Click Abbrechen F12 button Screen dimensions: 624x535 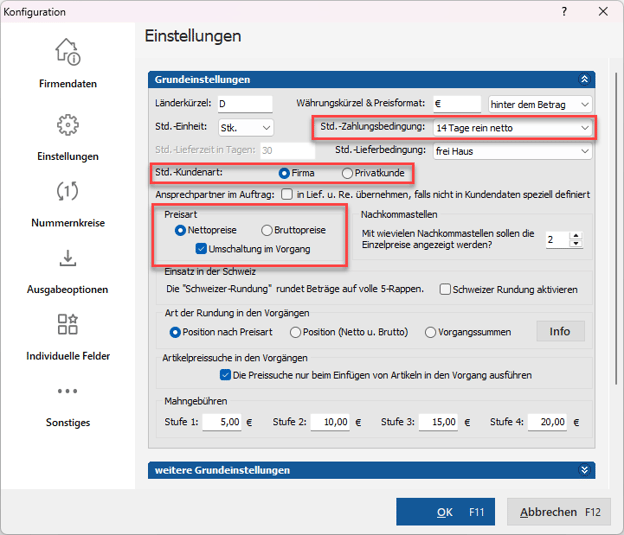(559, 512)
